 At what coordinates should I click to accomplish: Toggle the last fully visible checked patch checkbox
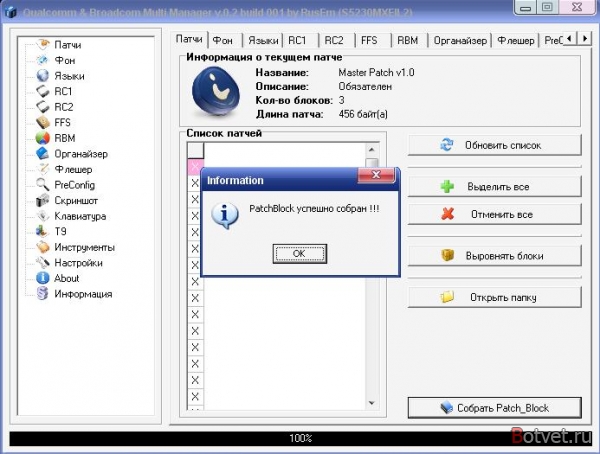[x=195, y=397]
